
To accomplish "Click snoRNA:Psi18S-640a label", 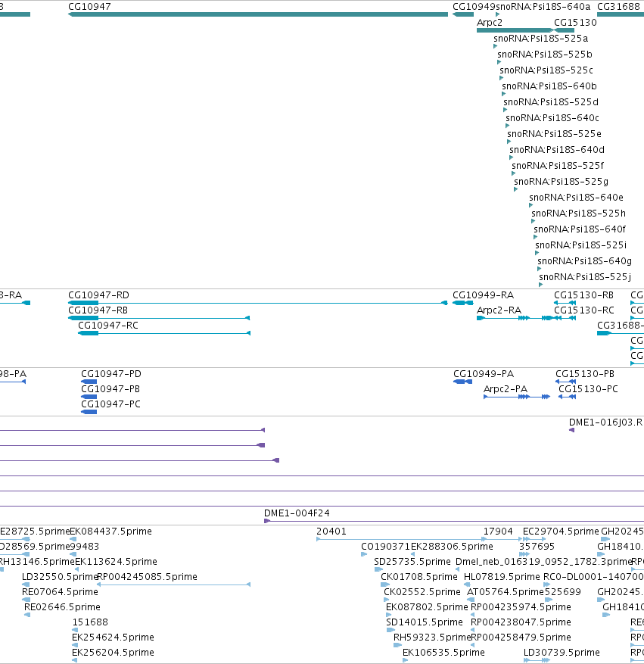I will 543,7.
